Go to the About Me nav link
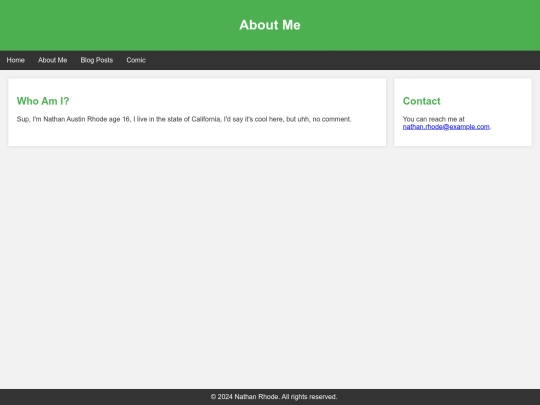The image size is (540, 405). 52,60
